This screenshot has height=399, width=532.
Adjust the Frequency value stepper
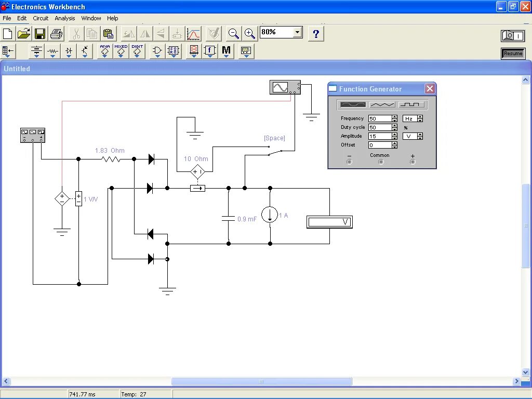(394, 118)
